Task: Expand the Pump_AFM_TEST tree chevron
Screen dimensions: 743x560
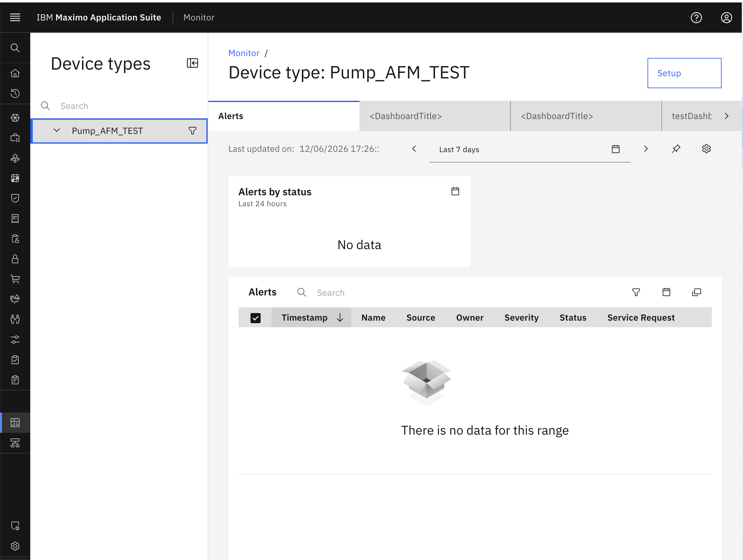Action: [57, 130]
